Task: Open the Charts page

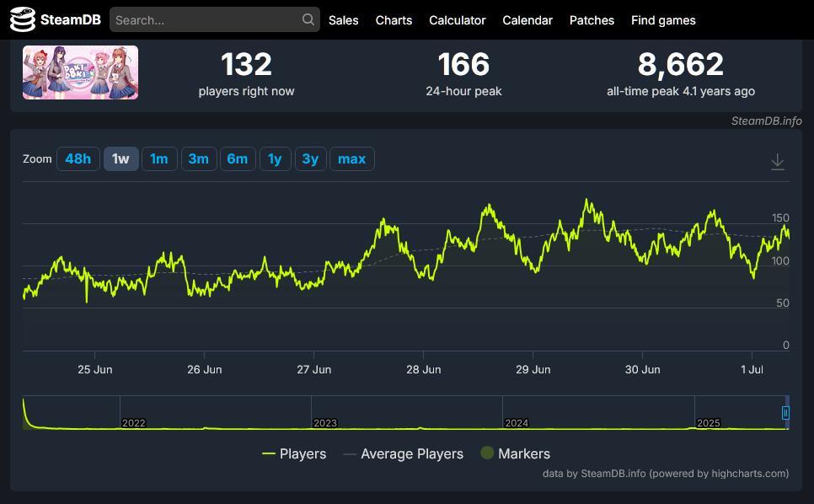Action: tap(394, 20)
